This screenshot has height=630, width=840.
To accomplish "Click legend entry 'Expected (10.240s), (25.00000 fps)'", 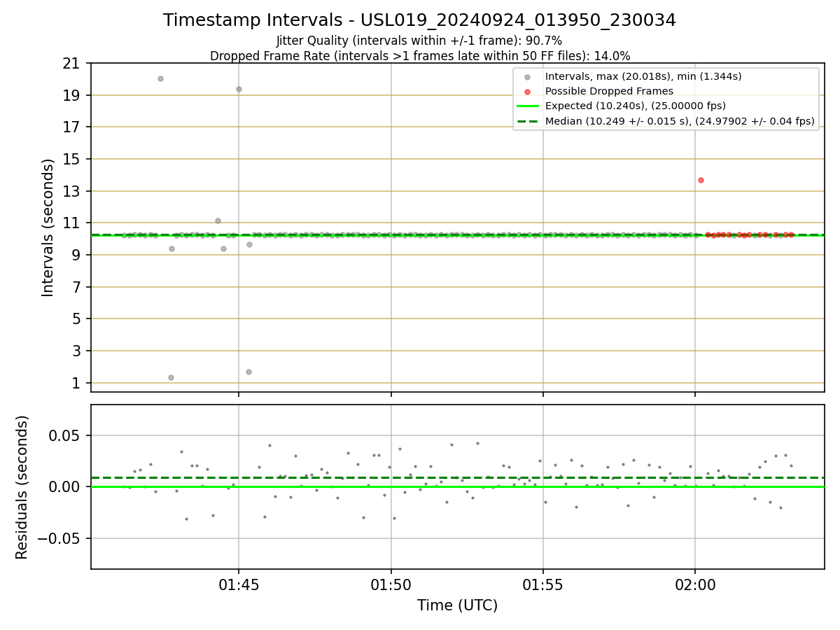I will 636,106.
